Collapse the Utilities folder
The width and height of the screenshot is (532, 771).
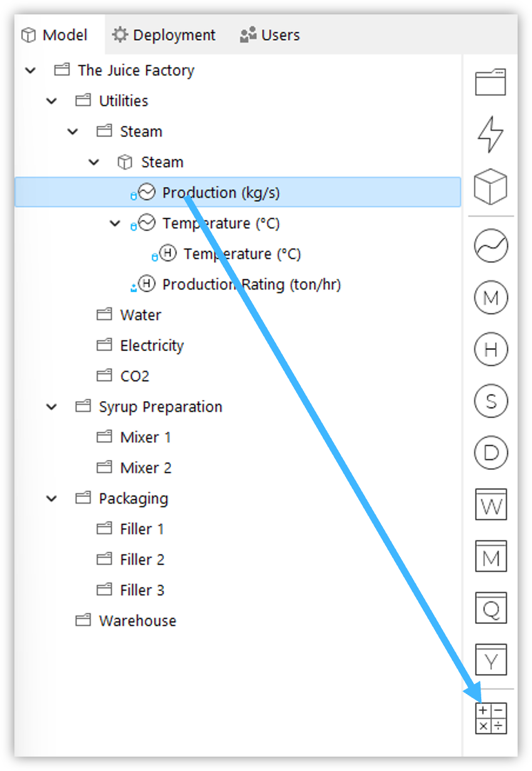(x=51, y=101)
